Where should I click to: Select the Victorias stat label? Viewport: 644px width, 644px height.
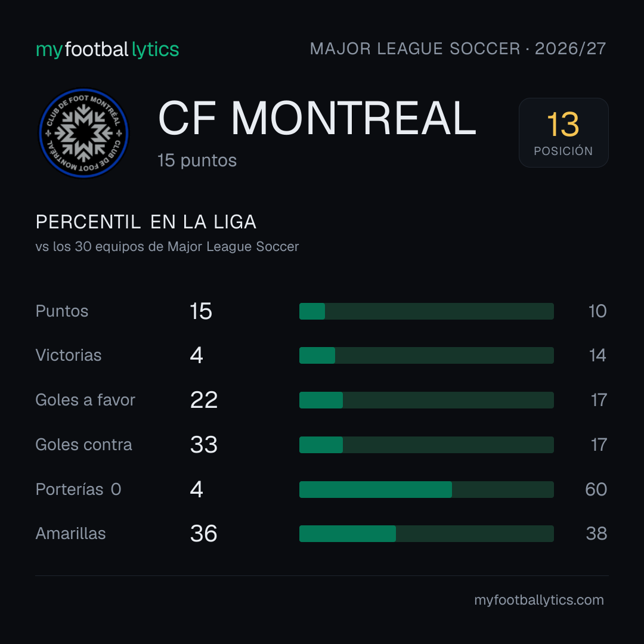click(69, 355)
